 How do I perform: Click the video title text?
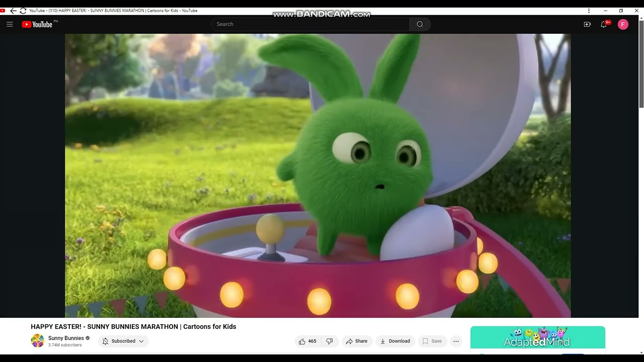(133, 327)
